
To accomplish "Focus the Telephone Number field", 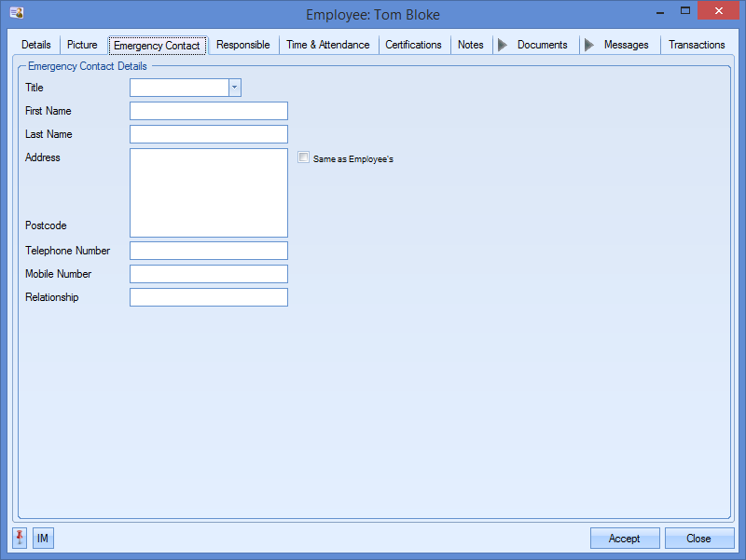I will [x=209, y=251].
